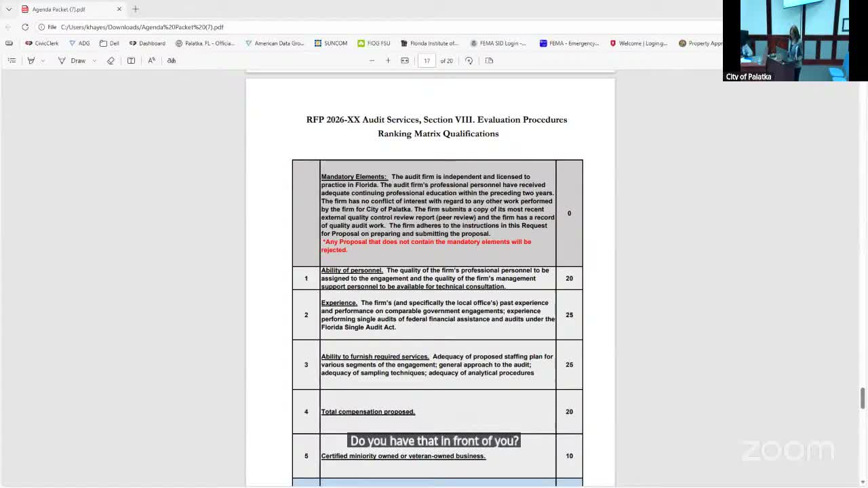Refresh the current page
This screenshot has width=868, height=488.
(24, 27)
